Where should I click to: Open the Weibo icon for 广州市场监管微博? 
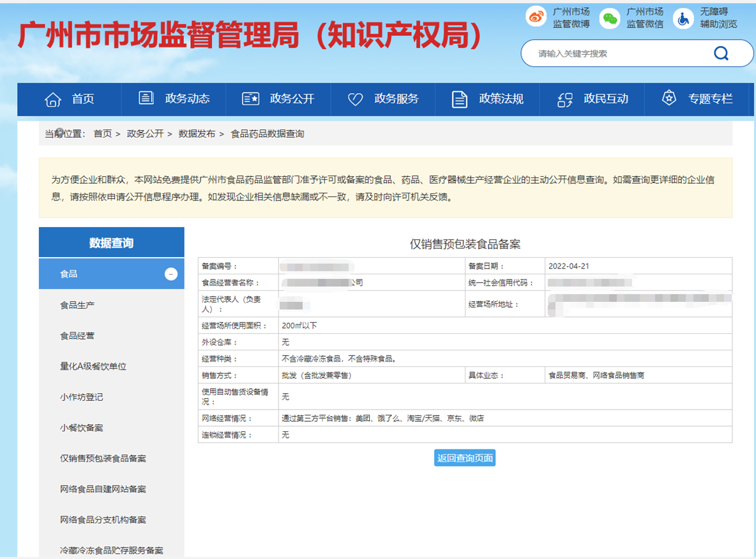point(536,18)
